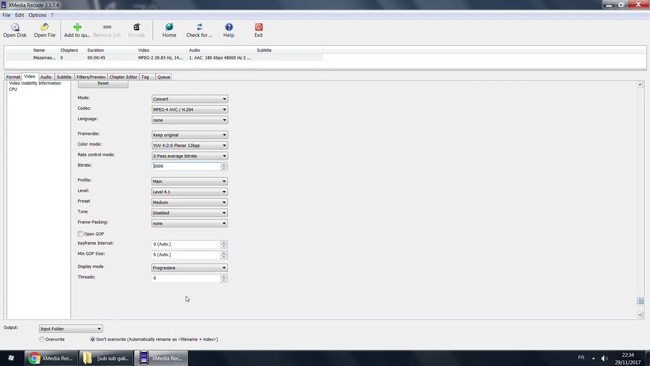
Task: Switch to the Audio tab
Action: click(x=46, y=77)
